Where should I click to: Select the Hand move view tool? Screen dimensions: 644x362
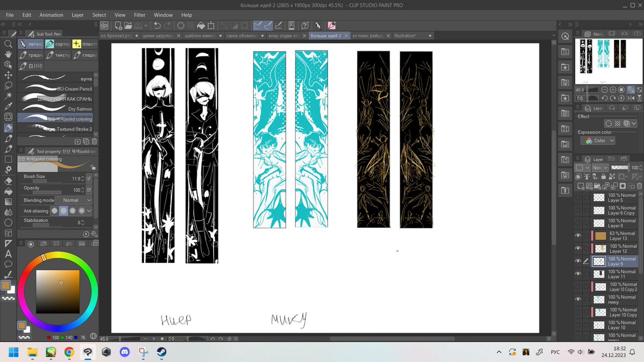coord(8,55)
